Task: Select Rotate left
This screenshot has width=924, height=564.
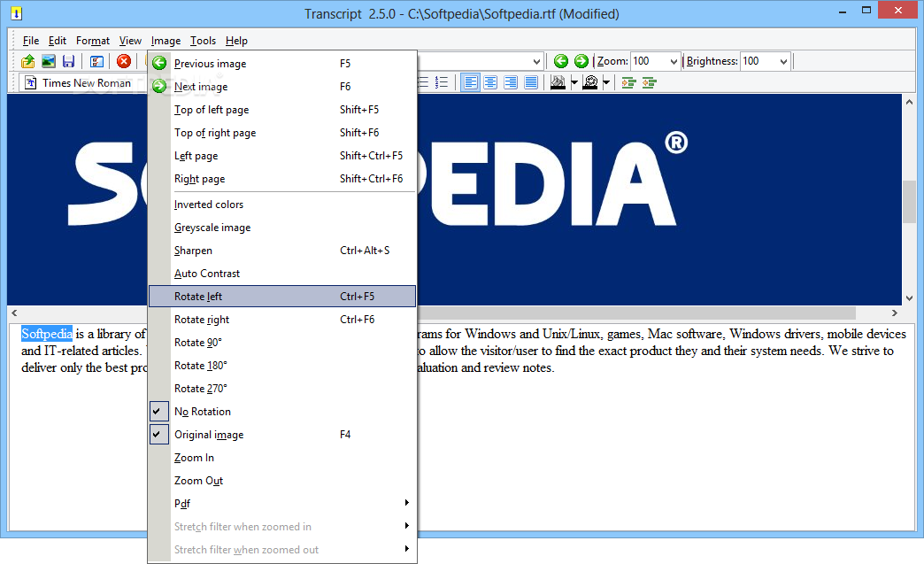Action: click(282, 297)
